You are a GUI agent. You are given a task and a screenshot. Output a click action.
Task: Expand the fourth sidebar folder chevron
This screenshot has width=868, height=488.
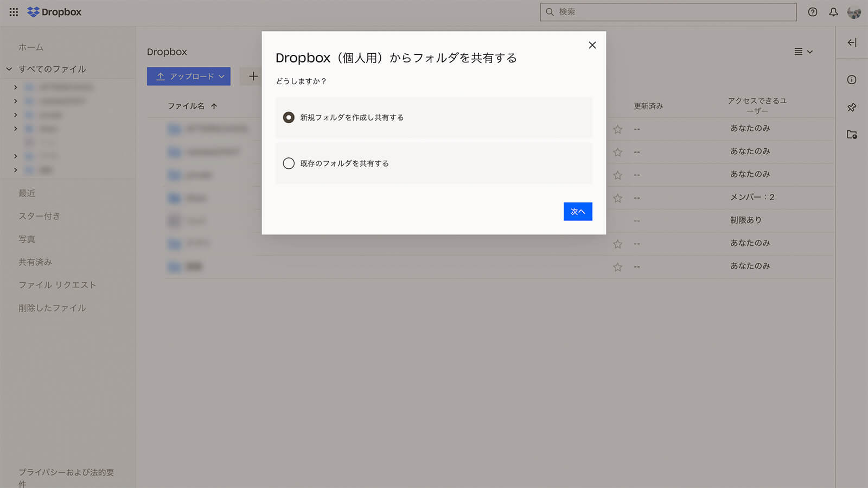point(15,129)
